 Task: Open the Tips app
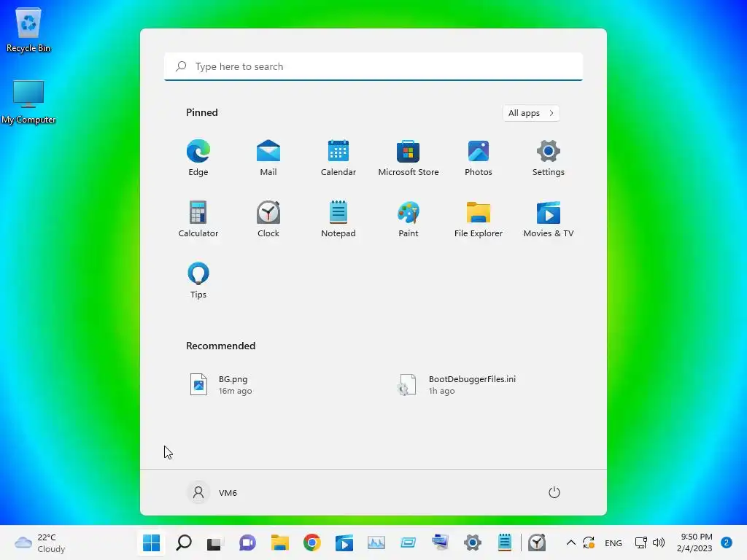(198, 281)
